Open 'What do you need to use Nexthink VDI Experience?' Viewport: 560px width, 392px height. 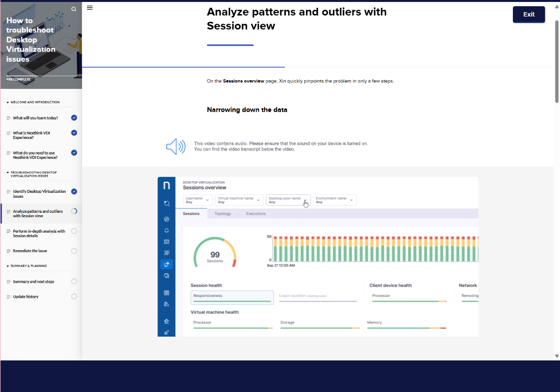click(35, 155)
